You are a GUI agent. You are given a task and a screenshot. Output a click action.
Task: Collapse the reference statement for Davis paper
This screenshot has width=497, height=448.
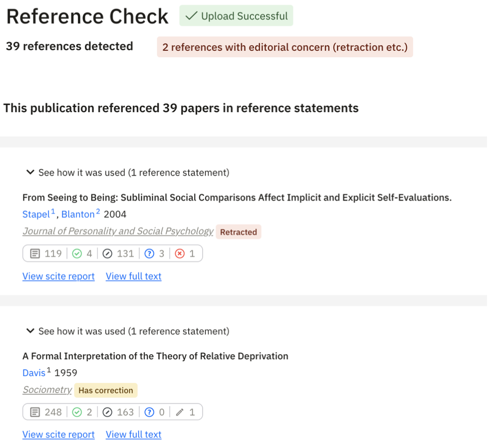pyautogui.click(x=30, y=331)
